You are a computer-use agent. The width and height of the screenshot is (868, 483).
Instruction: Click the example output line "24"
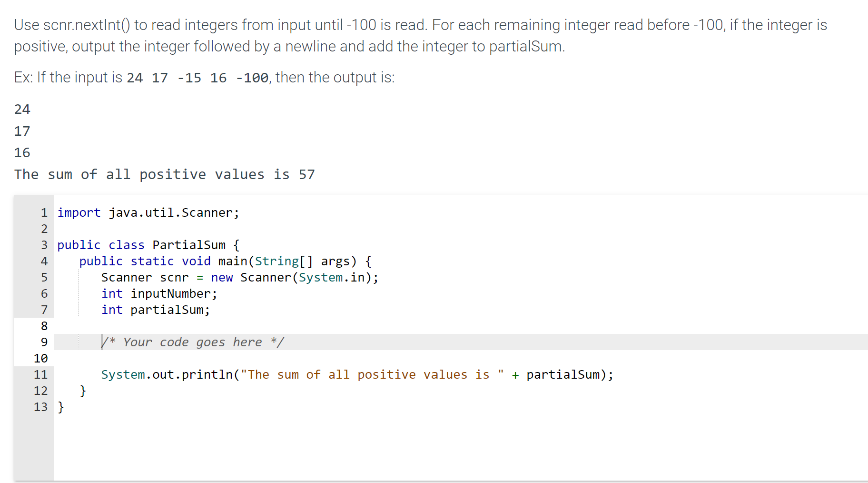click(22, 110)
